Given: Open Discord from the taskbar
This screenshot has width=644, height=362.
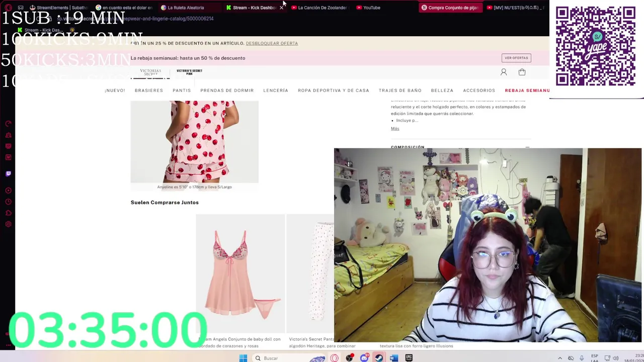Looking at the screenshot, I should coord(364,358).
